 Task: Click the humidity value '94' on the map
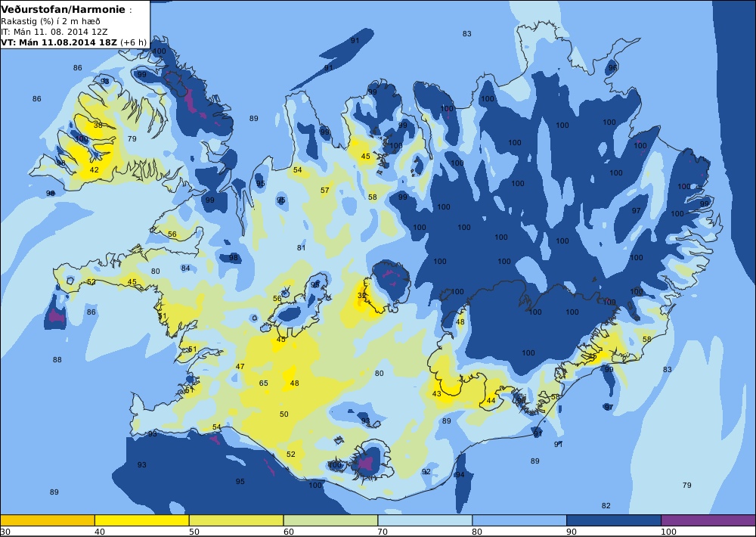(x=460, y=475)
